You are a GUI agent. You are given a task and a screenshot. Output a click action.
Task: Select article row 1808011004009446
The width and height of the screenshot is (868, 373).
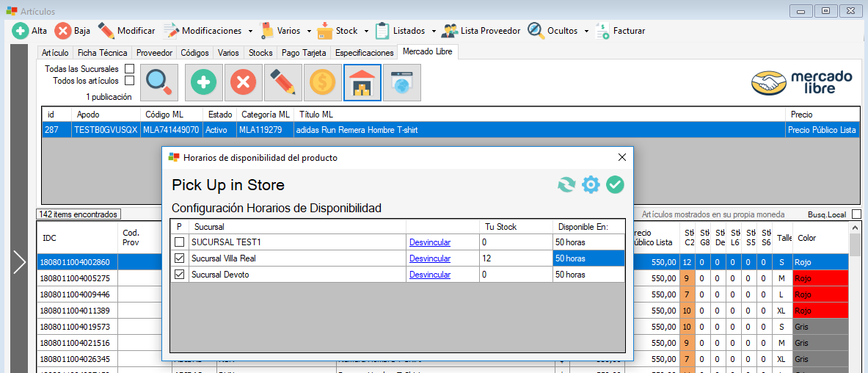click(78, 294)
